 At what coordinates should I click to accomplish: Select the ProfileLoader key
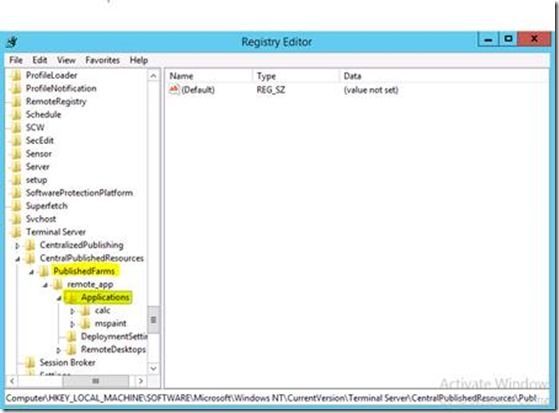tap(51, 75)
